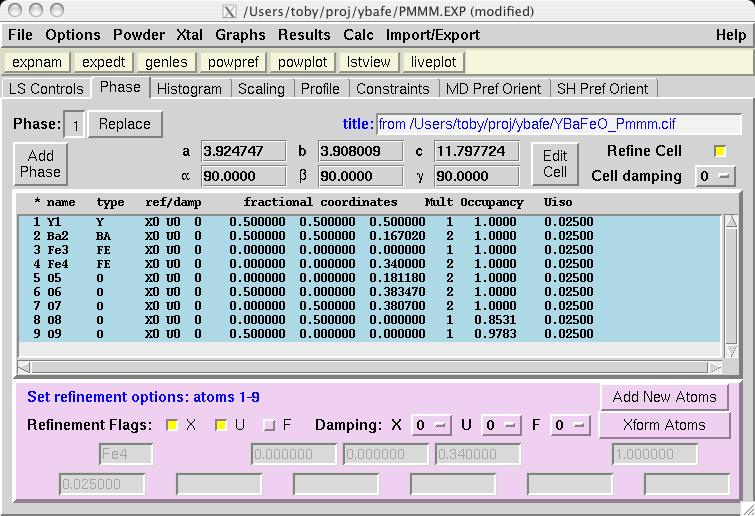Click the alpha angle field
The image size is (755, 516).
click(244, 176)
